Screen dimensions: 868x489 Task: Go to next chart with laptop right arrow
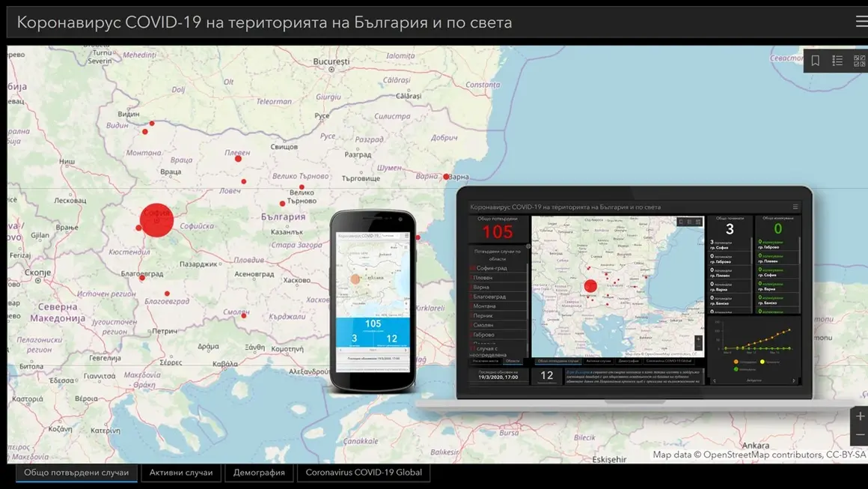pos(794,380)
